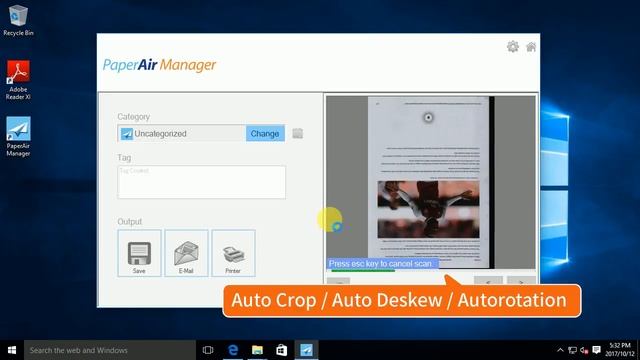Click the scanned page preview image
This screenshot has height=360, width=640.
pyautogui.click(x=431, y=182)
